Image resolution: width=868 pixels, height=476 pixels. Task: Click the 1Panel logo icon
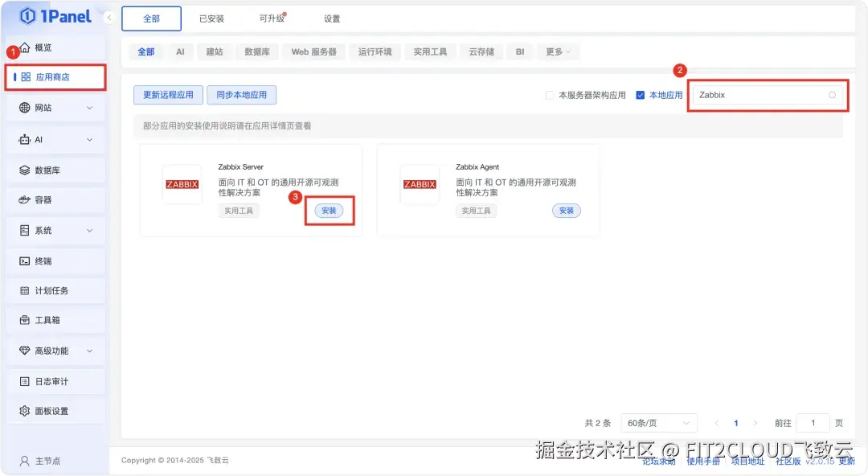[x=27, y=17]
